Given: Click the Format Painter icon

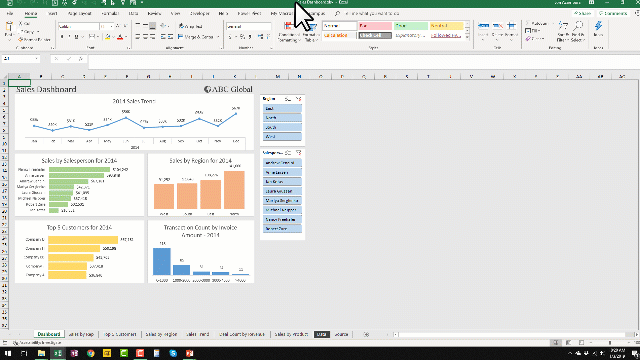Looking at the screenshot, I should [34, 40].
